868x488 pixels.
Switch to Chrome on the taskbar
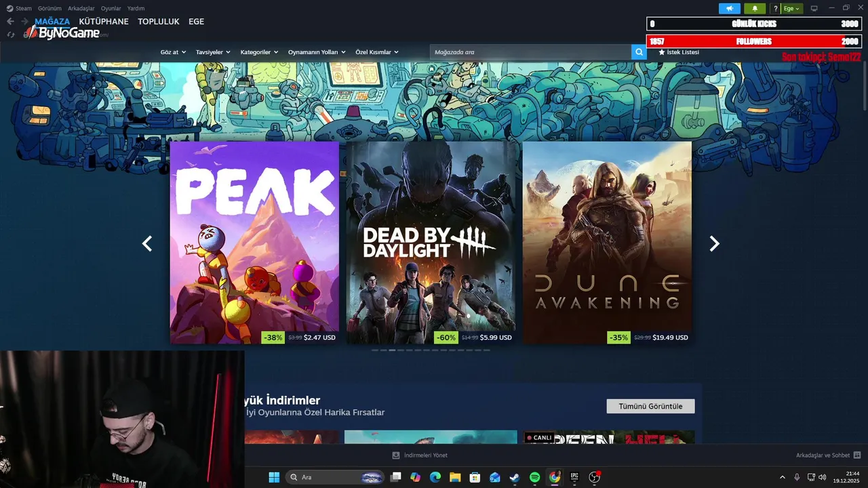pos(555,477)
